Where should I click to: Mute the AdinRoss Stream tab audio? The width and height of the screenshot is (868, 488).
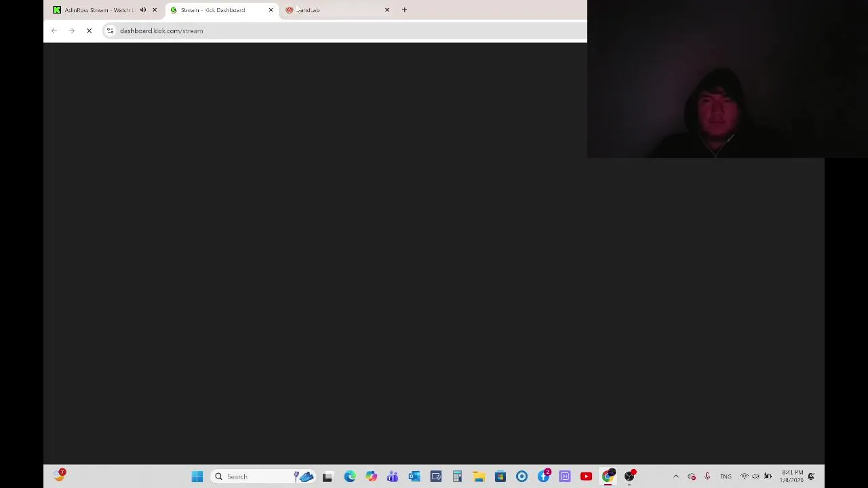[x=143, y=10]
